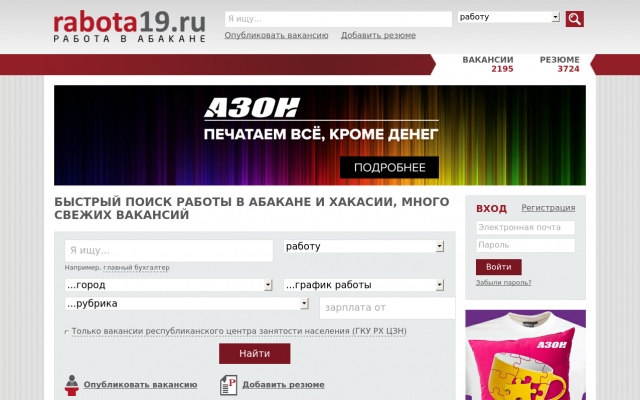Click the зарплата от input field
Viewport: 640px width, 400px height.
pyautogui.click(x=387, y=308)
